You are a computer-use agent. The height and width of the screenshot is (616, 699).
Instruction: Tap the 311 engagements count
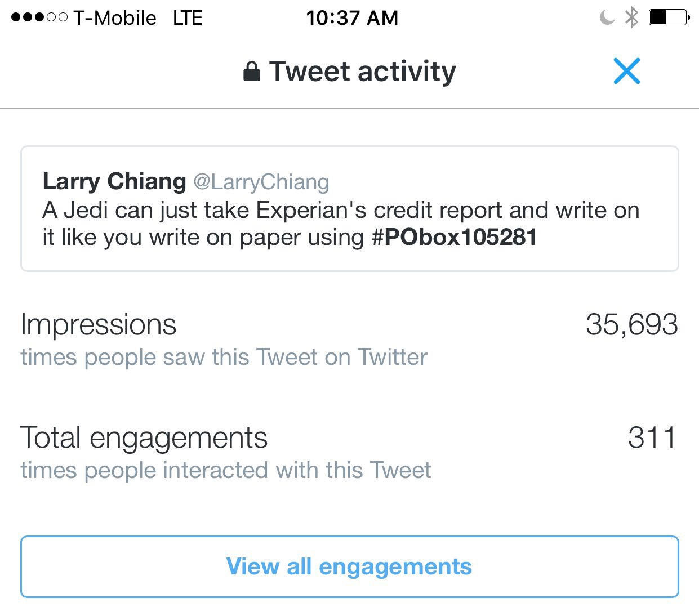click(652, 438)
